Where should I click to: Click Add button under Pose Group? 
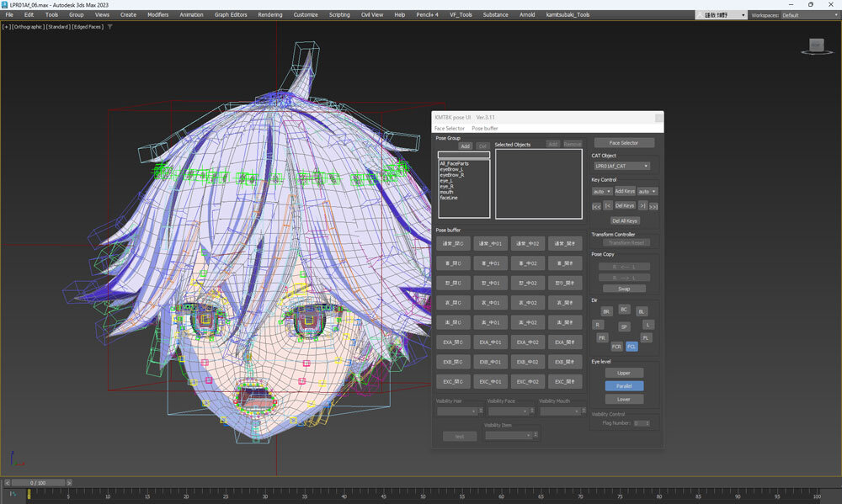(x=465, y=146)
